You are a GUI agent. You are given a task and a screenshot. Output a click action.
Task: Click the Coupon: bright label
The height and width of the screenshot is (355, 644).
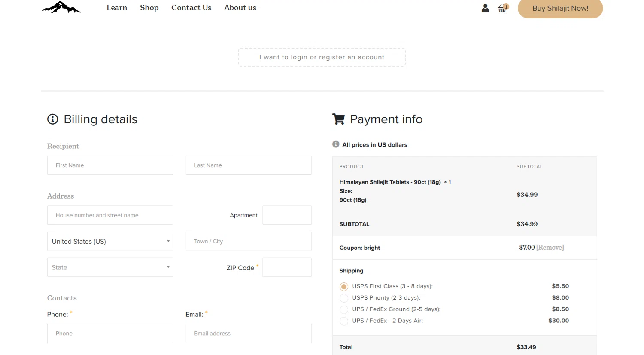360,248
